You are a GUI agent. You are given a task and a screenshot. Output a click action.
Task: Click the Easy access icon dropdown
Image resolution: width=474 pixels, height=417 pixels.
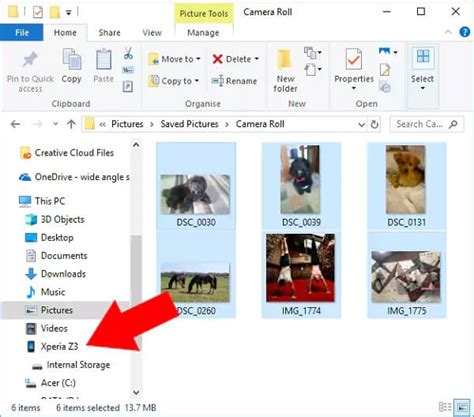[x=312, y=70]
